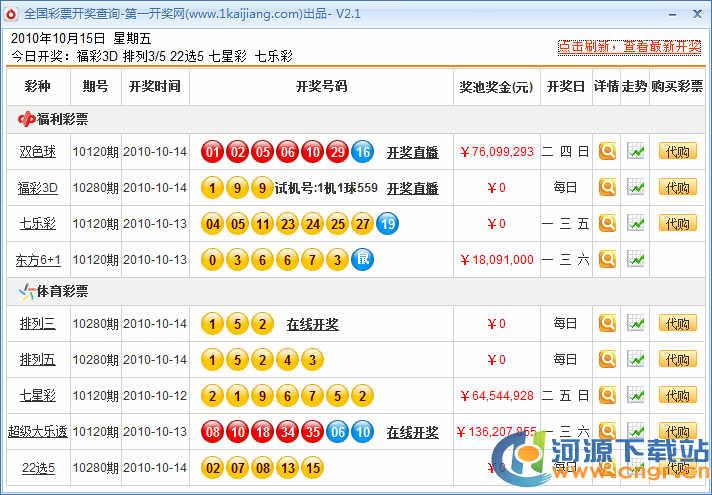712x495 pixels.
Task: Open 排列五 lottery link
Action: (38, 359)
